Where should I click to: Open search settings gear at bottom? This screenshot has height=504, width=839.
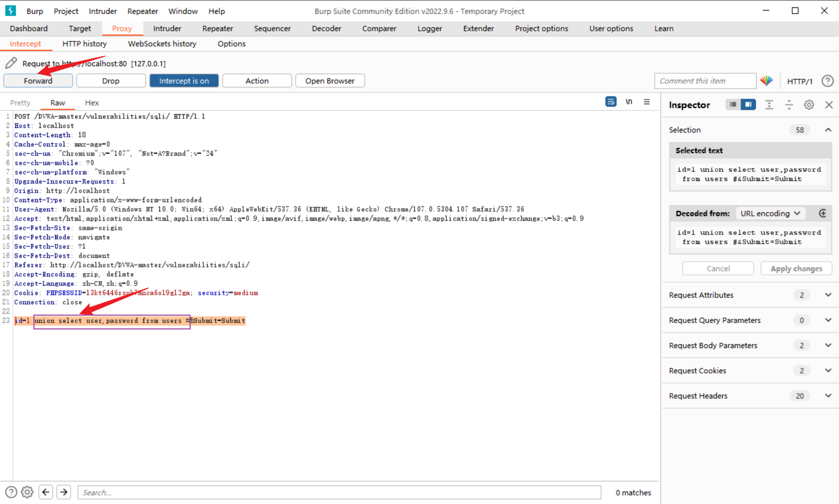(27, 492)
